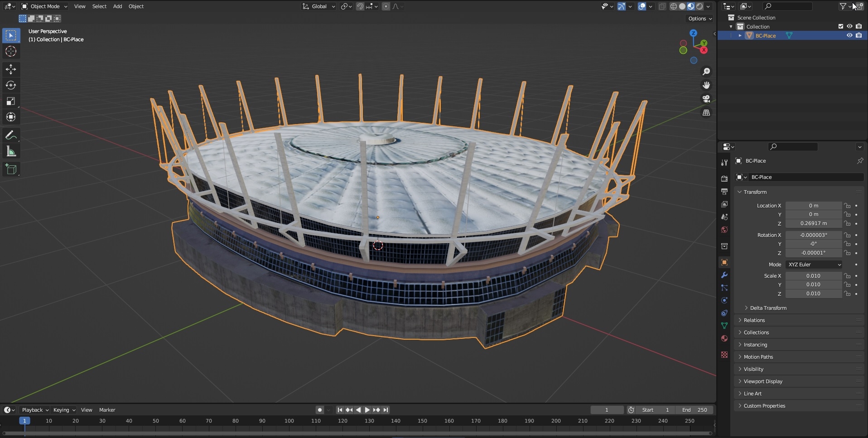Jump to the animation start frame
Viewport: 868px width, 438px height.
(340, 410)
